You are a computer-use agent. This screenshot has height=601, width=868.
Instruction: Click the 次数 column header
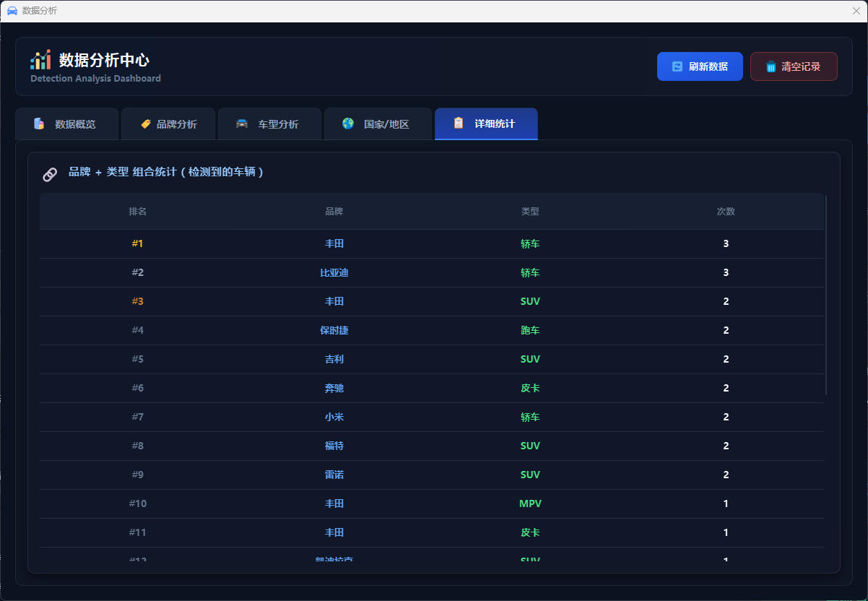[726, 212]
